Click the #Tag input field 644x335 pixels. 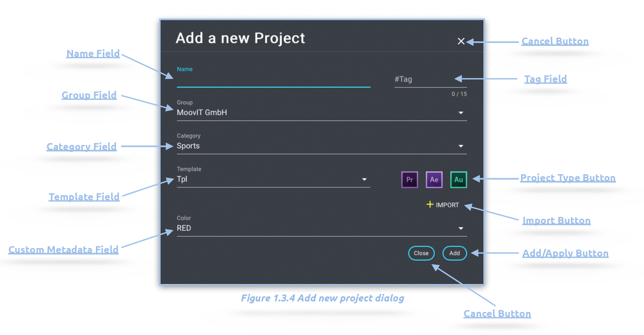click(x=430, y=80)
